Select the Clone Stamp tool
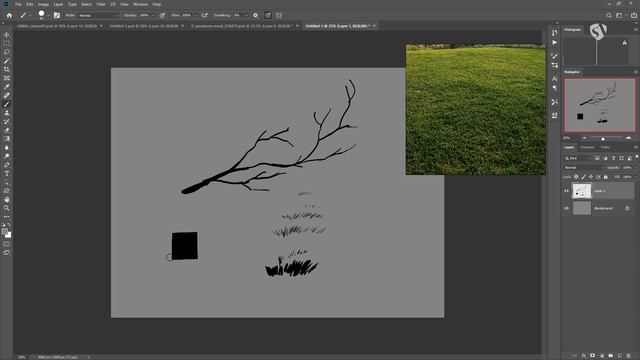 coord(7,113)
